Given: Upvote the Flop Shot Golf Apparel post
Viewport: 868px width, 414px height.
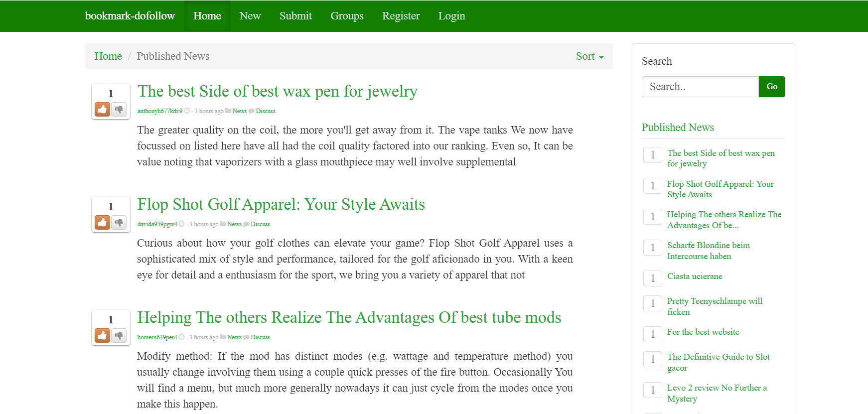Looking at the screenshot, I should point(103,223).
